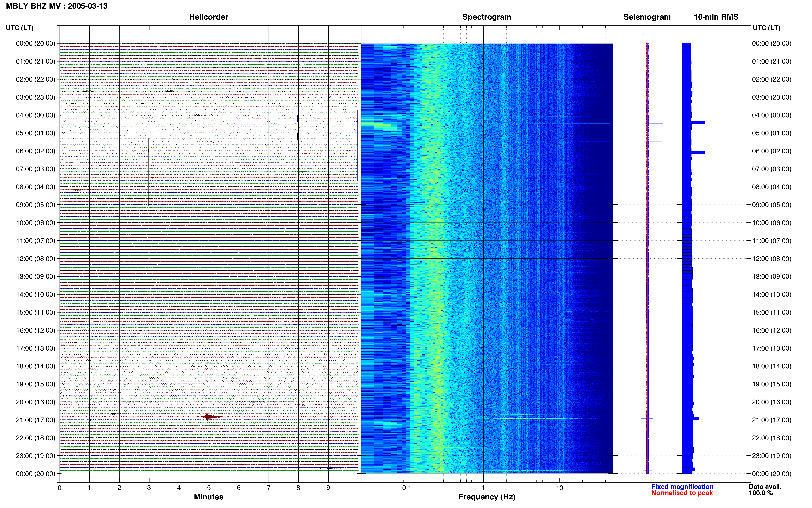Click the RMS bar peak near 21:00
The width and height of the screenshot is (812, 508).
click(x=690, y=418)
